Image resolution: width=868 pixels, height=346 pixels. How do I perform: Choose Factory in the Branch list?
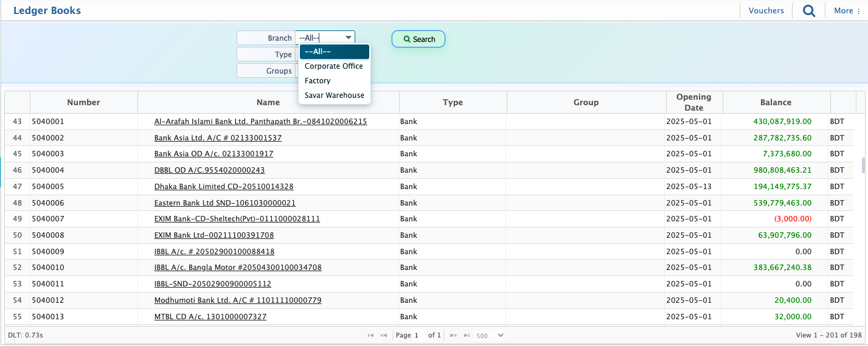pos(334,81)
